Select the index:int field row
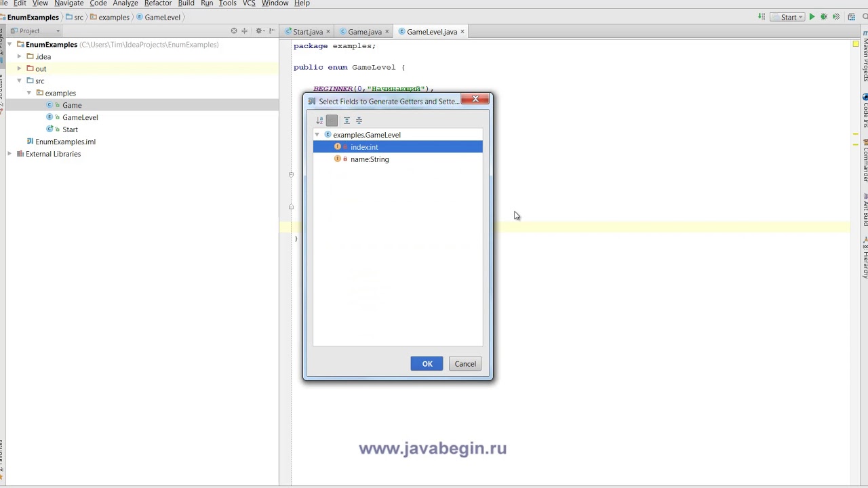 [398, 147]
